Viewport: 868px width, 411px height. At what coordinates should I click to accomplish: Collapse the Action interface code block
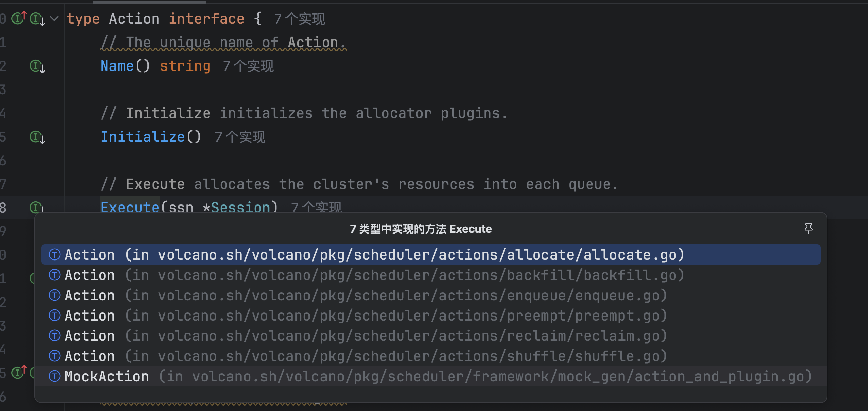(54, 18)
